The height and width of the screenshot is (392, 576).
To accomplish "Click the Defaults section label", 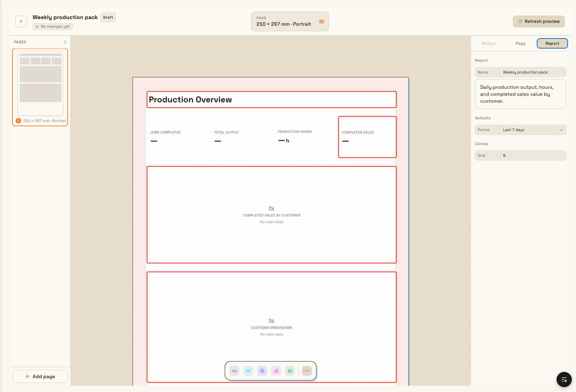I will coord(483,118).
